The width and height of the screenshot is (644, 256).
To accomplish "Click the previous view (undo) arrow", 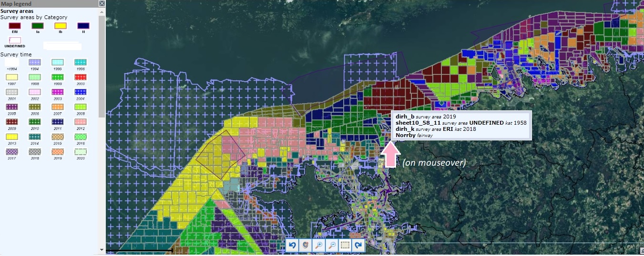I will pyautogui.click(x=293, y=245).
